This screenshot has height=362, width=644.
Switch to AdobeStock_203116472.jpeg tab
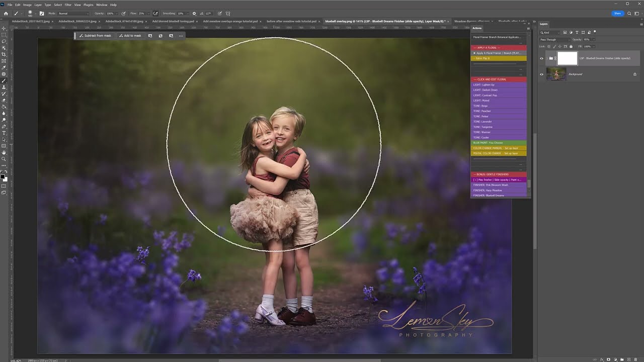(x=32, y=22)
